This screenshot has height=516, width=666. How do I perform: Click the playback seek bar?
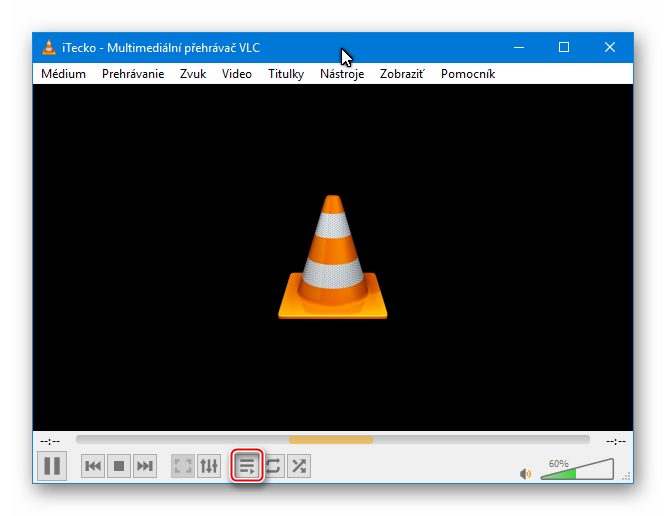click(332, 440)
